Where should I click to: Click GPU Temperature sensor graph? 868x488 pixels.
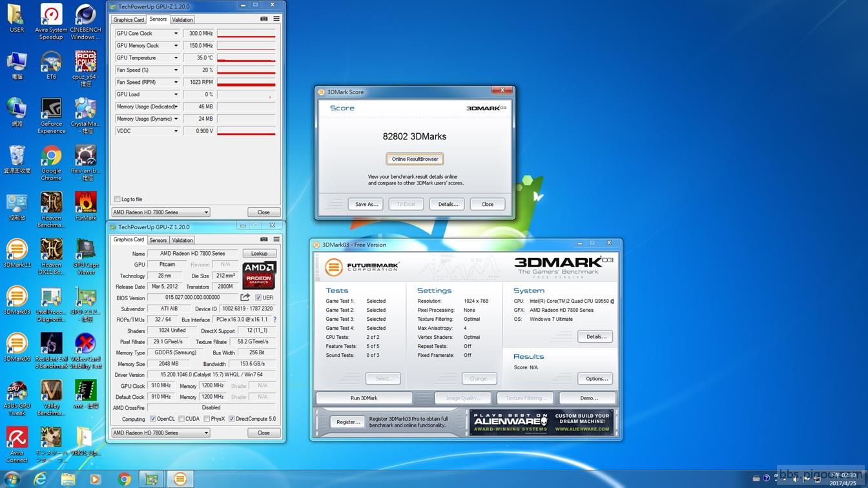tap(246, 58)
